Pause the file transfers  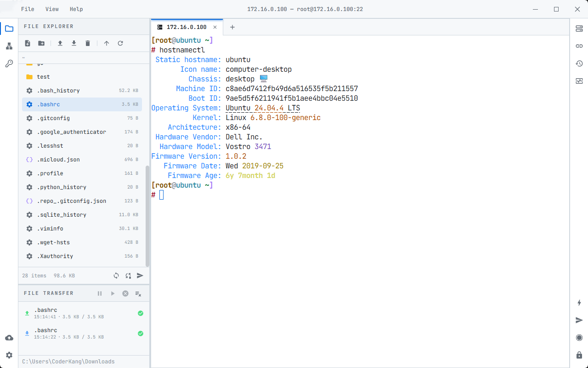(100, 293)
